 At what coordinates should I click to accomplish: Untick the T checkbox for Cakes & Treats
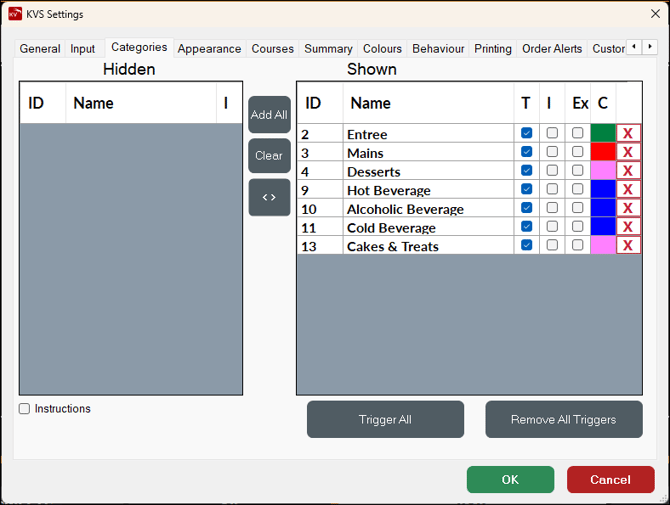pyautogui.click(x=526, y=245)
